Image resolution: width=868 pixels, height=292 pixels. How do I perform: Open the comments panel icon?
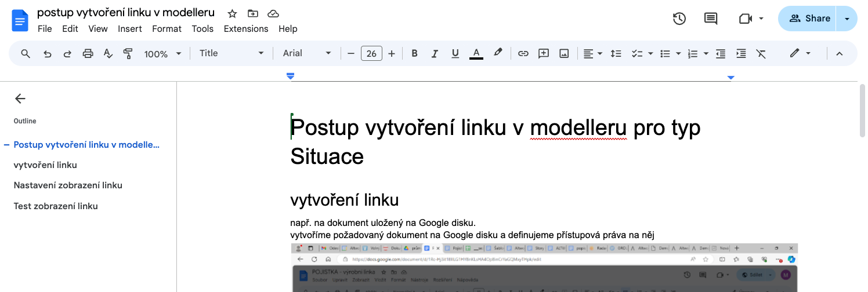pos(710,19)
